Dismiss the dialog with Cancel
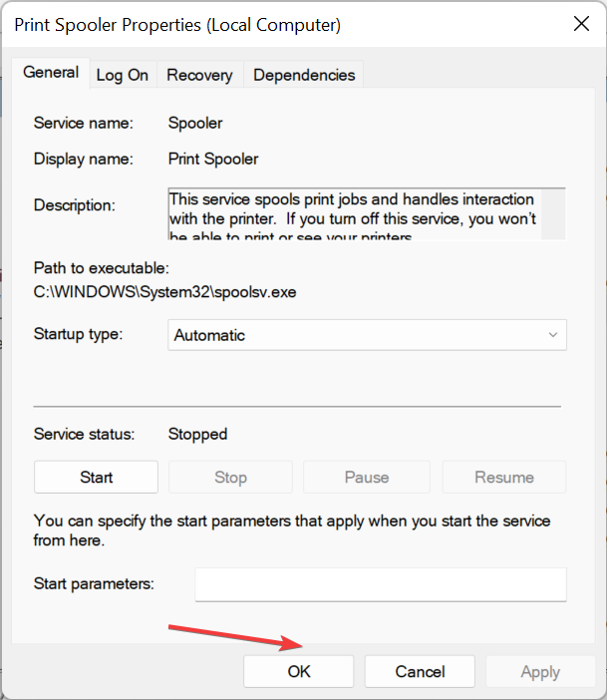 [419, 672]
